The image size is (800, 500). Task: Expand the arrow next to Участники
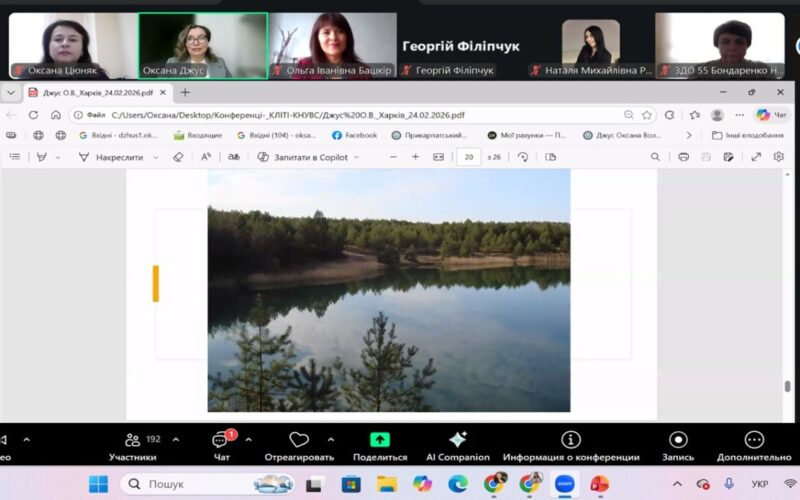coord(176,439)
